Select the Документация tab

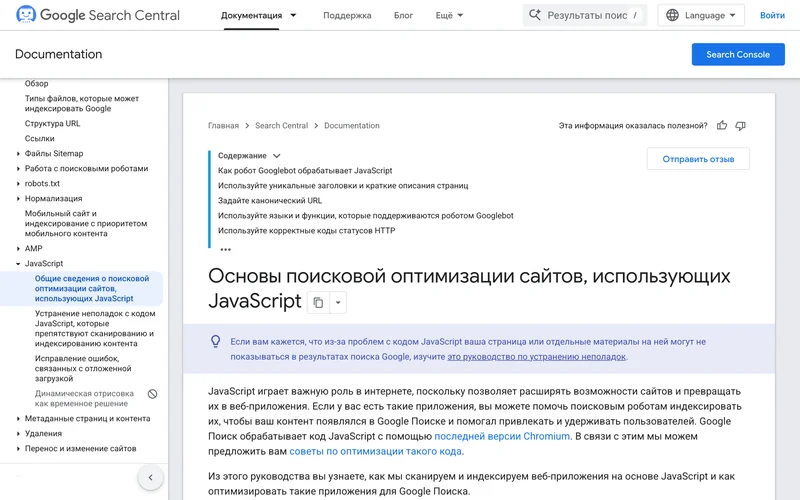251,15
